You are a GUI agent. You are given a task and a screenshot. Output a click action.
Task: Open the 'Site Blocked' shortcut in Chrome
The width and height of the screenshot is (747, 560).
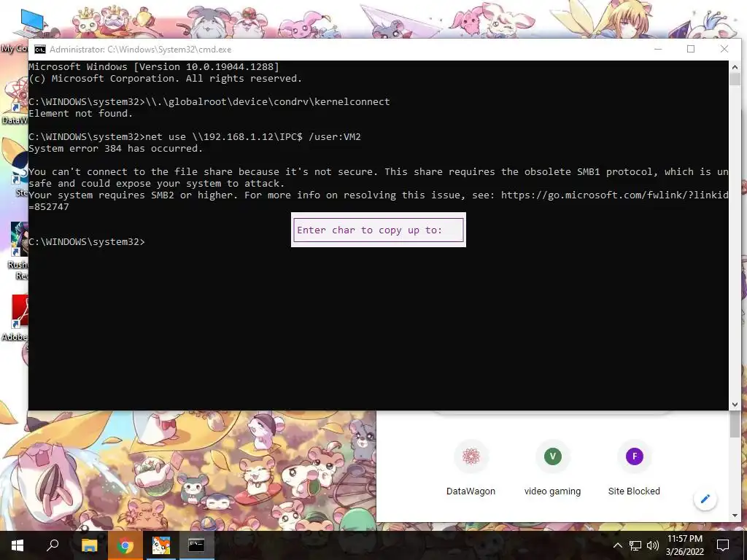click(x=634, y=469)
